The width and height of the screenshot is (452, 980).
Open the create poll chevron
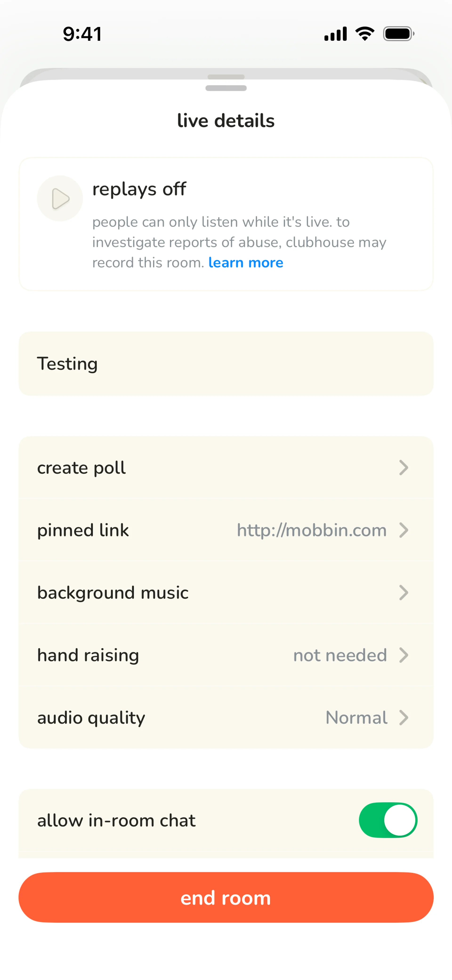tap(404, 468)
